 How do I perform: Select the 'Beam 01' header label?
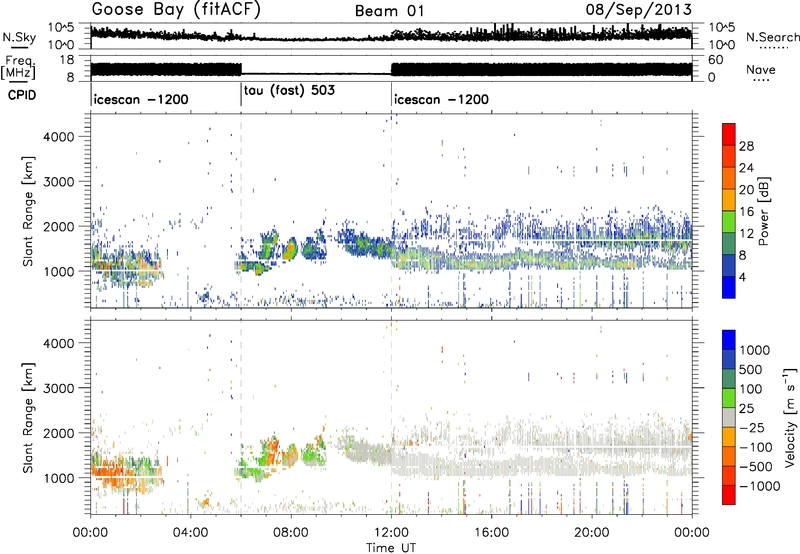tap(389, 11)
